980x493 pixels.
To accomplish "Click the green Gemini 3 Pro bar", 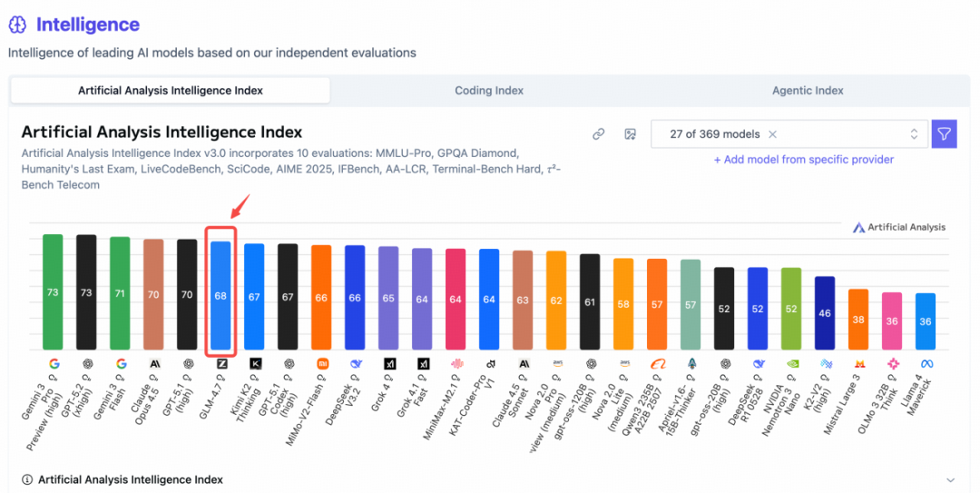I will [53, 292].
